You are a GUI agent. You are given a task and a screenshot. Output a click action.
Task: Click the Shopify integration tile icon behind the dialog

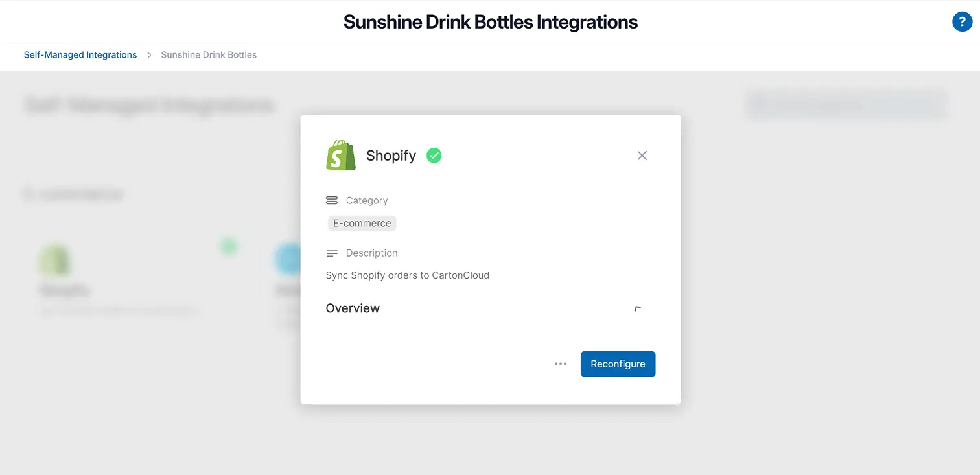pyautogui.click(x=55, y=258)
